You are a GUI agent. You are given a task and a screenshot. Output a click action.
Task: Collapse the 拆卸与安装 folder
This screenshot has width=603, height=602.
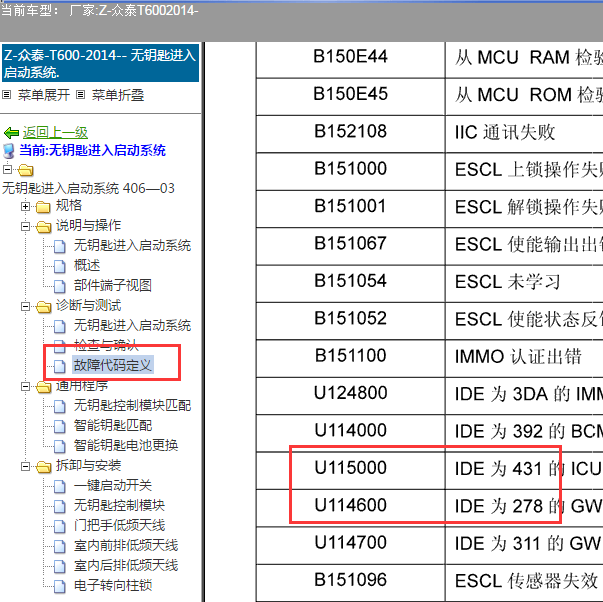(25, 466)
